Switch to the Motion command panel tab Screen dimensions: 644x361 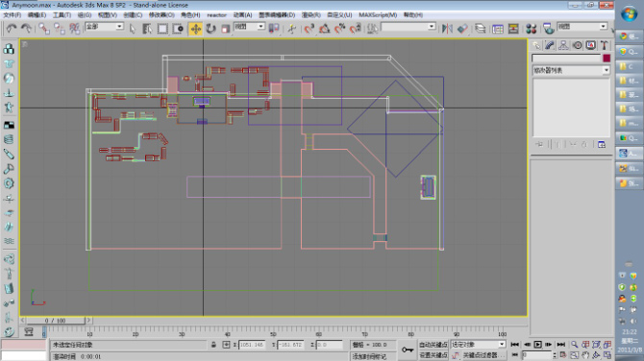[x=577, y=45]
